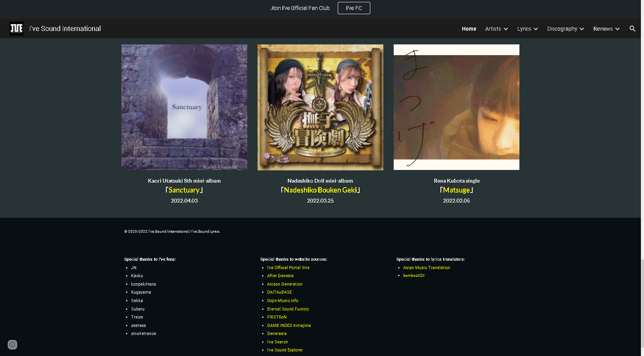The image size is (644, 356).
Task: Open the bambooXZX link
Action: point(414,275)
